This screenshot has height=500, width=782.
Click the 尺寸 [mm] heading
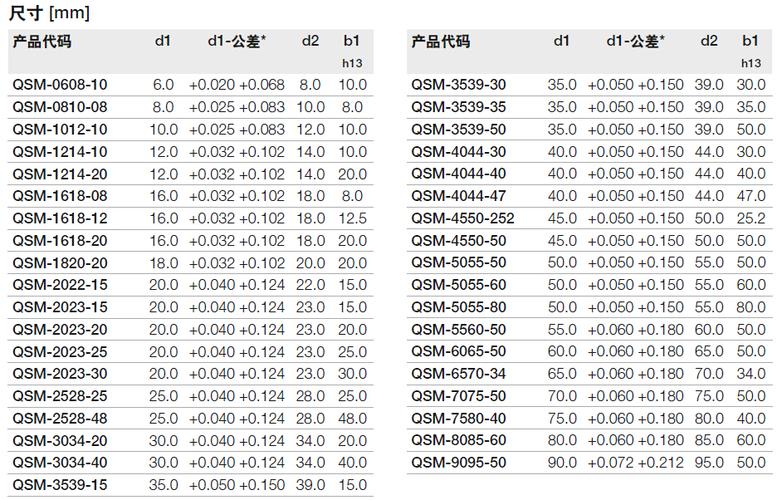[49, 12]
